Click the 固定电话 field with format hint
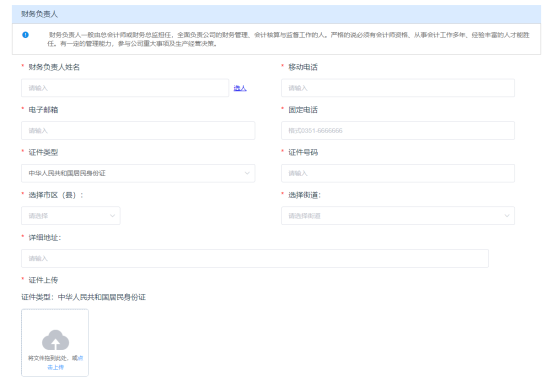The width and height of the screenshot is (554, 388). click(398, 130)
